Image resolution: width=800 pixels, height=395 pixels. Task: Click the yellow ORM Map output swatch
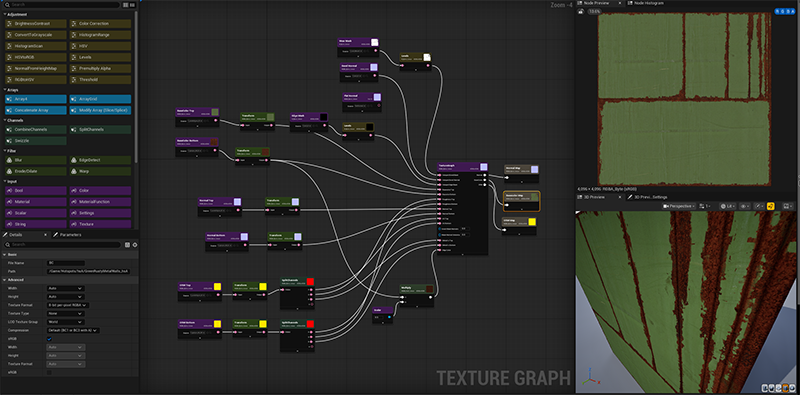point(532,221)
